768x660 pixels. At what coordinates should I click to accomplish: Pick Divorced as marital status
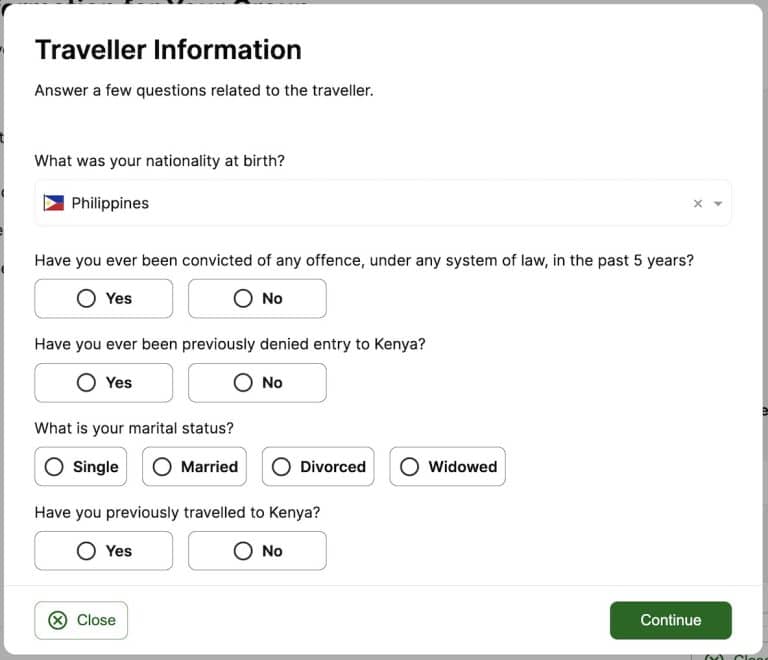pyautogui.click(x=318, y=466)
